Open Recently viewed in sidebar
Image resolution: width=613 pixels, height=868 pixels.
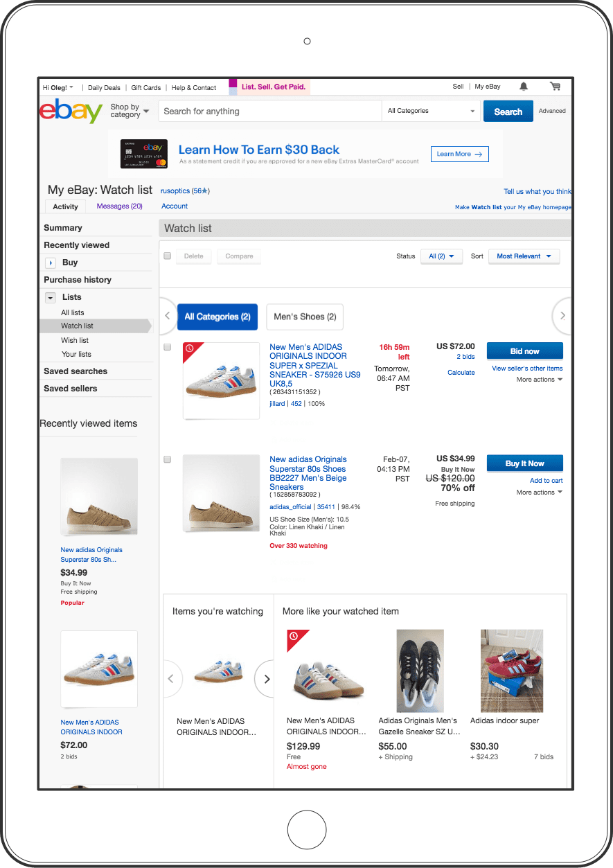(76, 245)
